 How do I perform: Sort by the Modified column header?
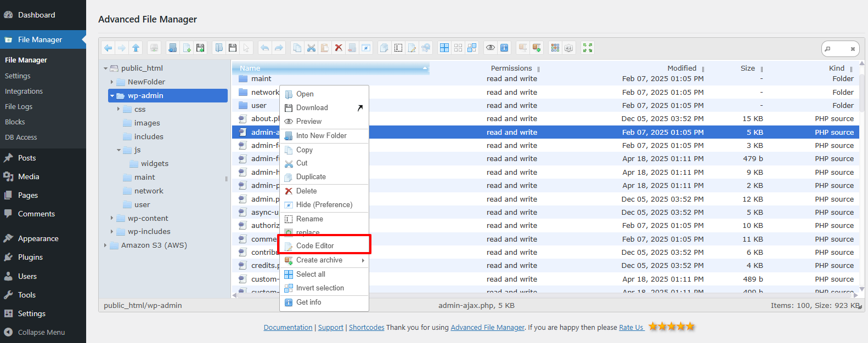681,68
